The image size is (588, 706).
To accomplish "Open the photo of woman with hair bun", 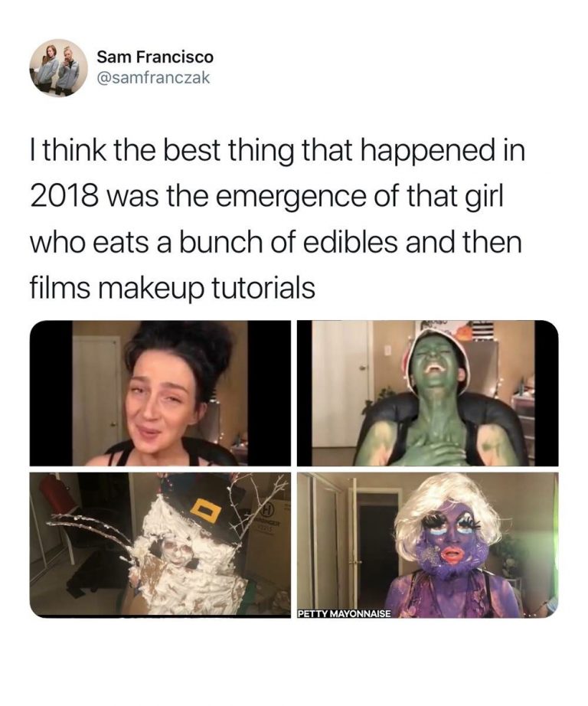I will [160, 393].
